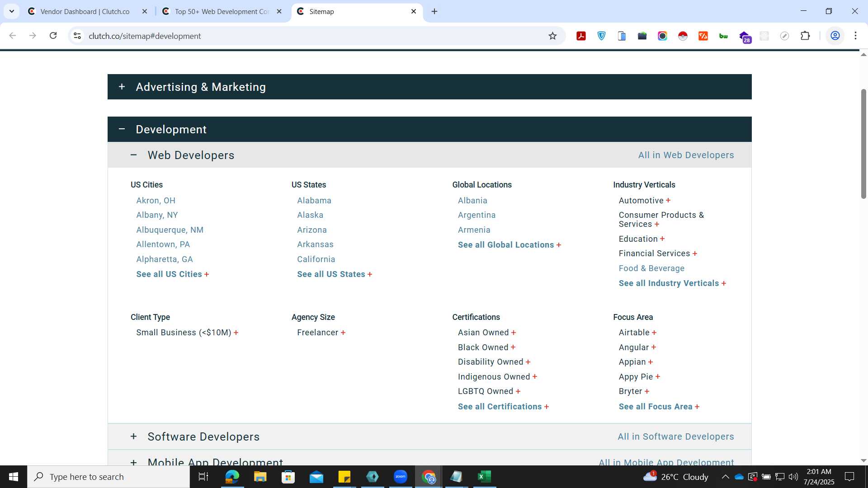Go back with the back arrow

pyautogui.click(x=13, y=36)
